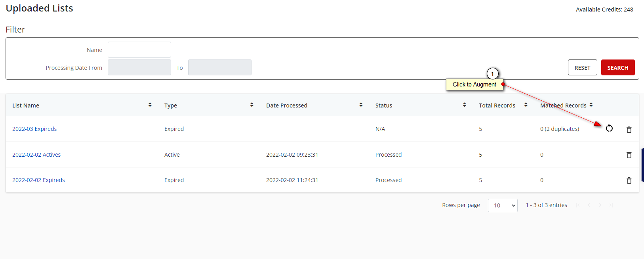Viewport: 644px width, 259px height.
Task: Click the RESET button
Action: coord(582,67)
